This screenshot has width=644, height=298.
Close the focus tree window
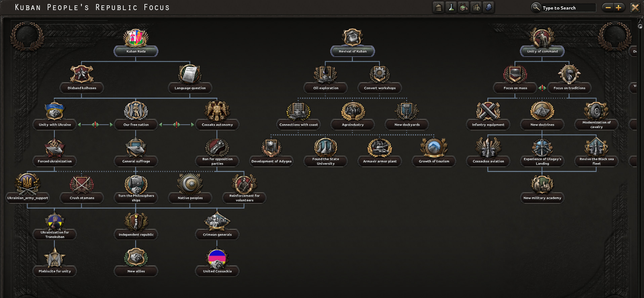(x=635, y=7)
